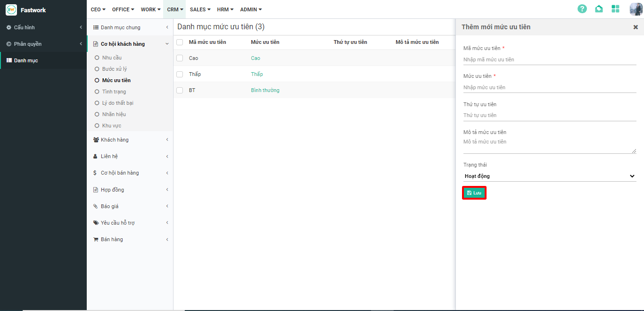This screenshot has width=644, height=311.
Task: Close the Thêm mới mức ưu tiên panel
Action: 636,27
